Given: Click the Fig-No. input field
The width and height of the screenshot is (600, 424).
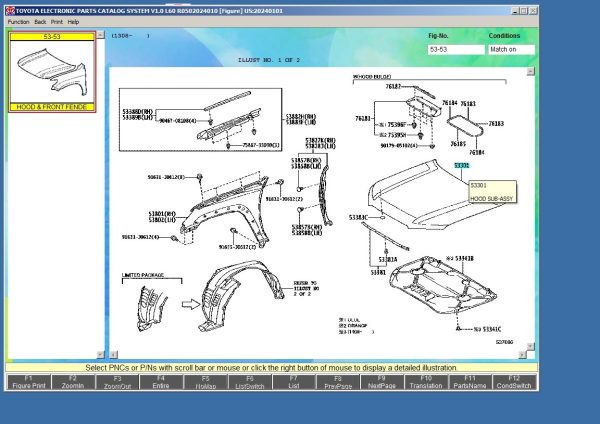Looking at the screenshot, I should click(453, 49).
